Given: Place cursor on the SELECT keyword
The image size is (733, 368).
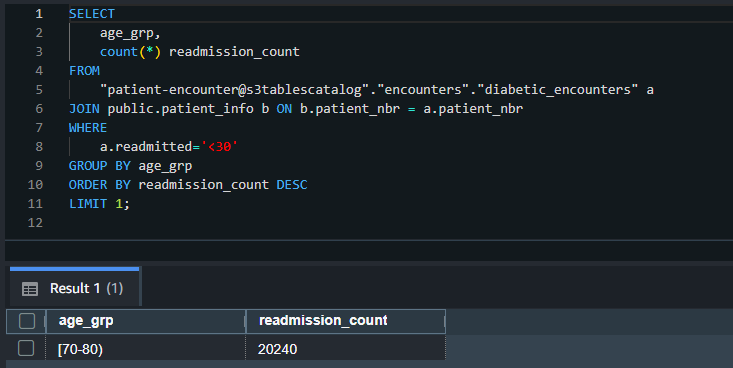Looking at the screenshot, I should pos(92,14).
